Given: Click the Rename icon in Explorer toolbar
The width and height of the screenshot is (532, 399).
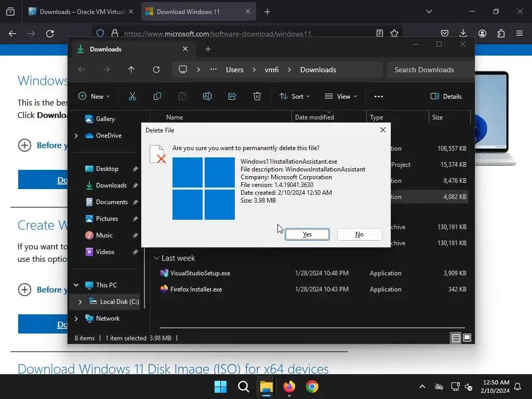Looking at the screenshot, I should tap(207, 96).
